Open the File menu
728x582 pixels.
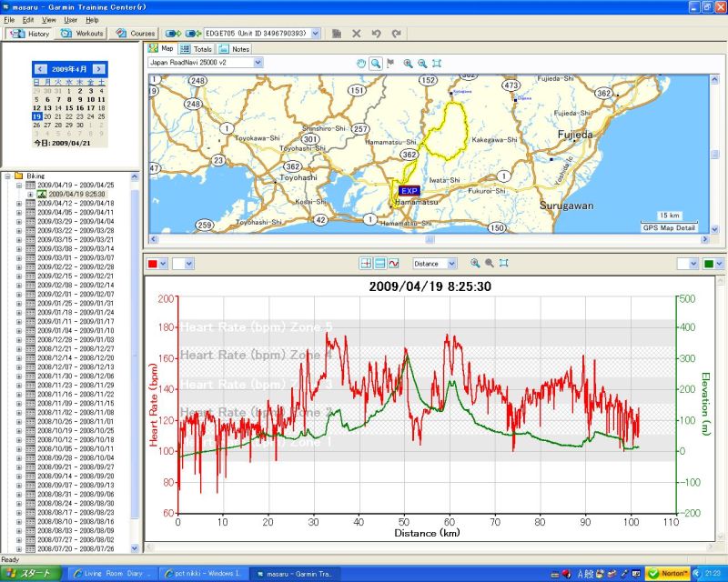point(9,20)
